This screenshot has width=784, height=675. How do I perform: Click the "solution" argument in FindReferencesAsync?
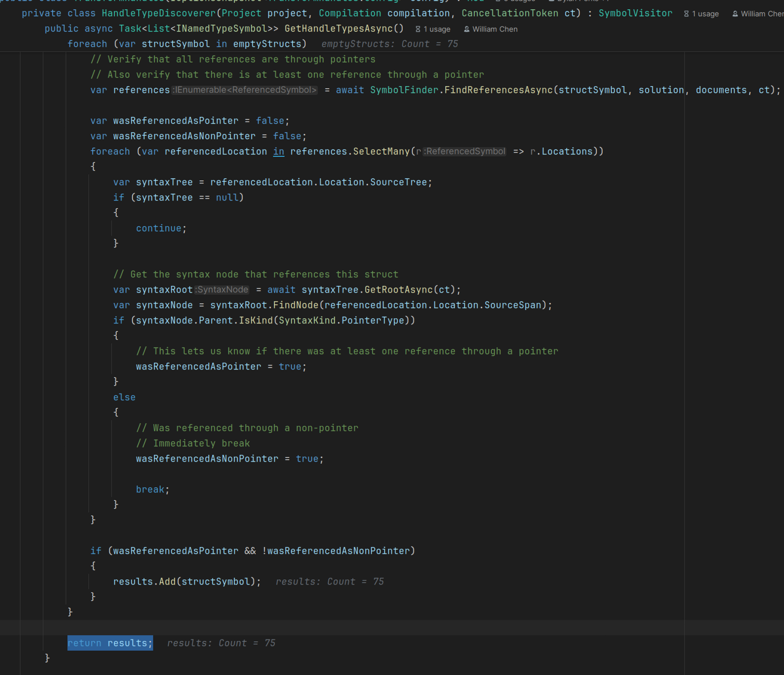661,90
